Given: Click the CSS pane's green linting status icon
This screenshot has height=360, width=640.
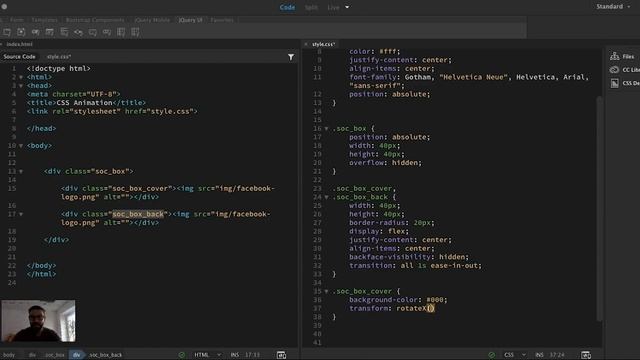Looking at the screenshot, I should tap(492, 355).
